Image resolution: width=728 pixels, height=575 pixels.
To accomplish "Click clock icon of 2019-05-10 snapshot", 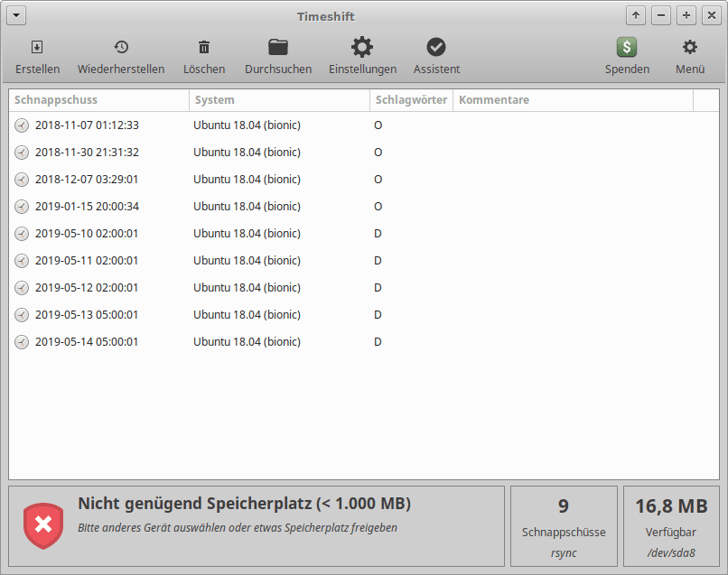I will pyautogui.click(x=22, y=234).
